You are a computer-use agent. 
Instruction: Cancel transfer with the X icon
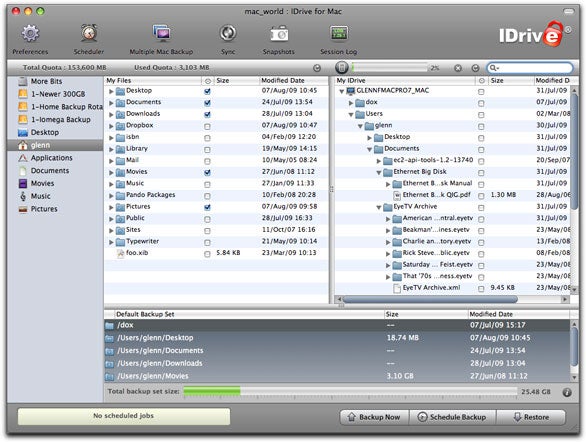click(458, 68)
